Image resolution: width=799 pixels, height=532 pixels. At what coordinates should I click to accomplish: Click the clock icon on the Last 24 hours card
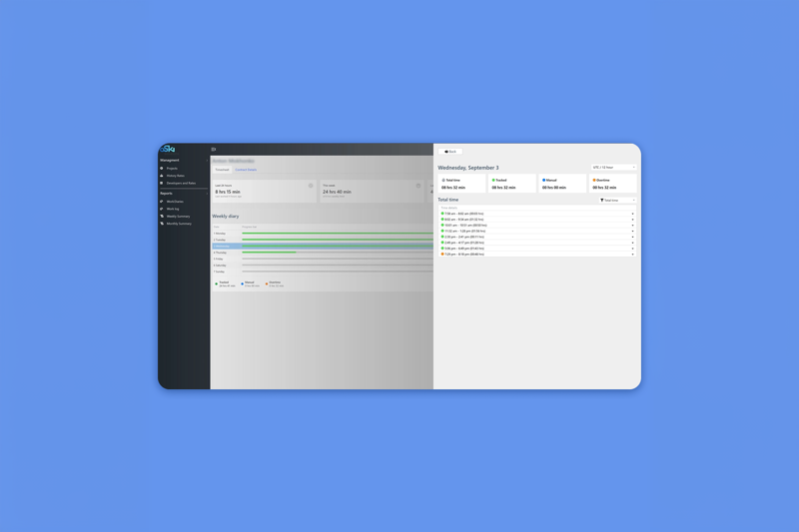(311, 186)
